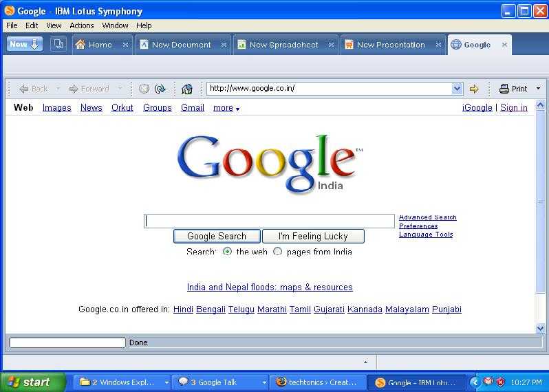Viewport: 549px width, 392px height.
Task: Switch Google to Hindi language
Action: click(x=183, y=309)
